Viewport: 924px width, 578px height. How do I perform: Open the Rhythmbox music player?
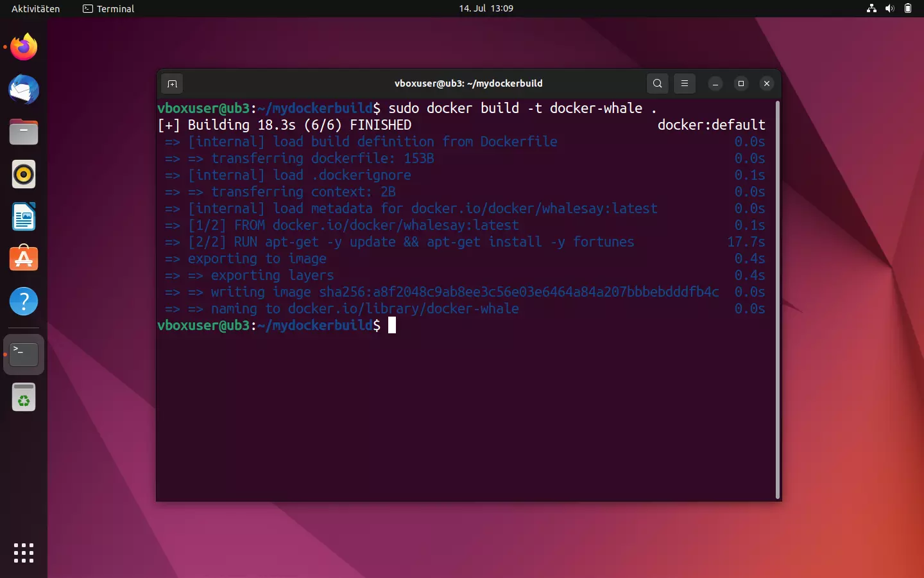coord(23,174)
